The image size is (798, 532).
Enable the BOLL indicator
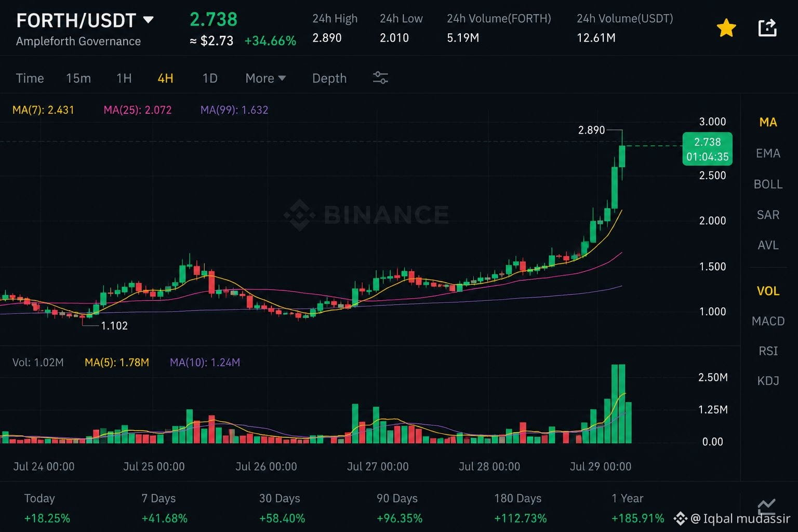pyautogui.click(x=768, y=184)
